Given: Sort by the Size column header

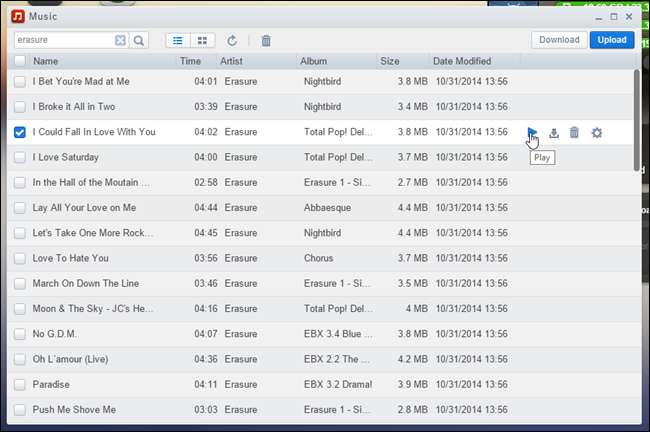Looking at the screenshot, I should [x=390, y=61].
